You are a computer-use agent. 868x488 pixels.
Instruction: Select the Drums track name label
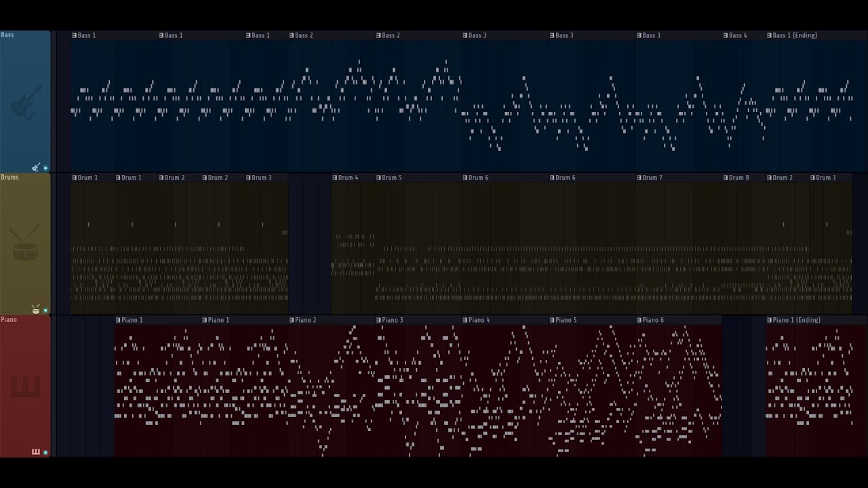9,178
